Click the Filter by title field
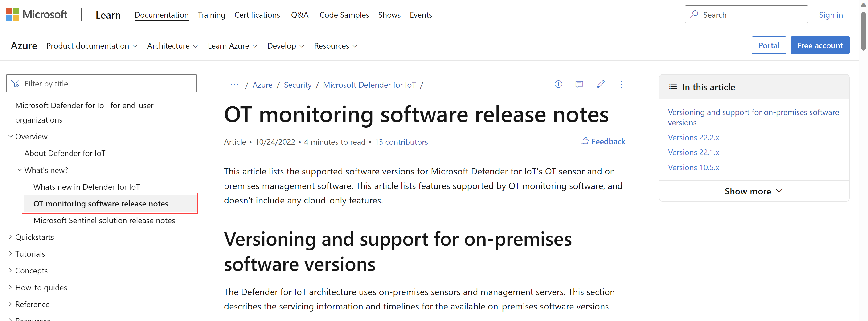The height and width of the screenshot is (321, 868). pyautogui.click(x=101, y=83)
